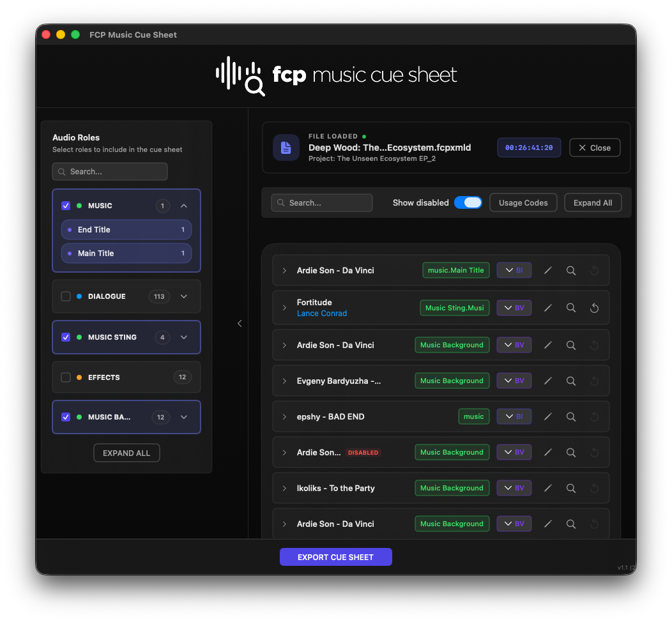Expand the Ardie Son Main Title row
The image size is (672, 622).
pyautogui.click(x=284, y=270)
